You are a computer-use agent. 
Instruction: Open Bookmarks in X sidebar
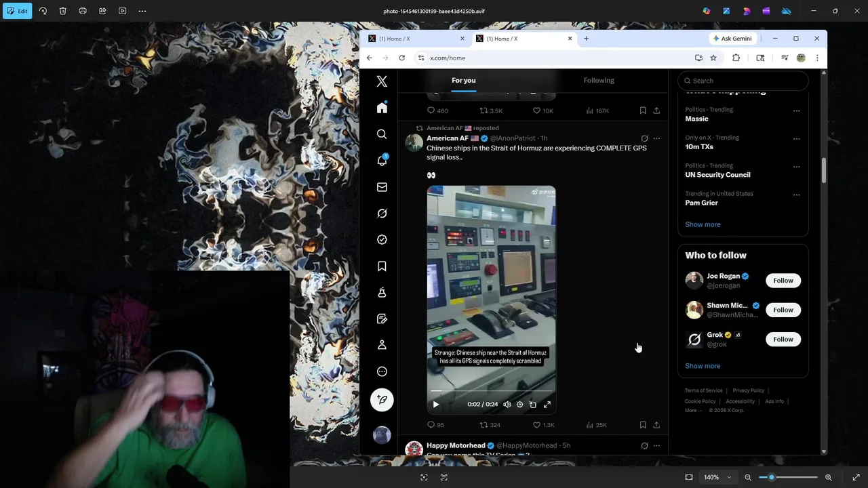tap(382, 266)
